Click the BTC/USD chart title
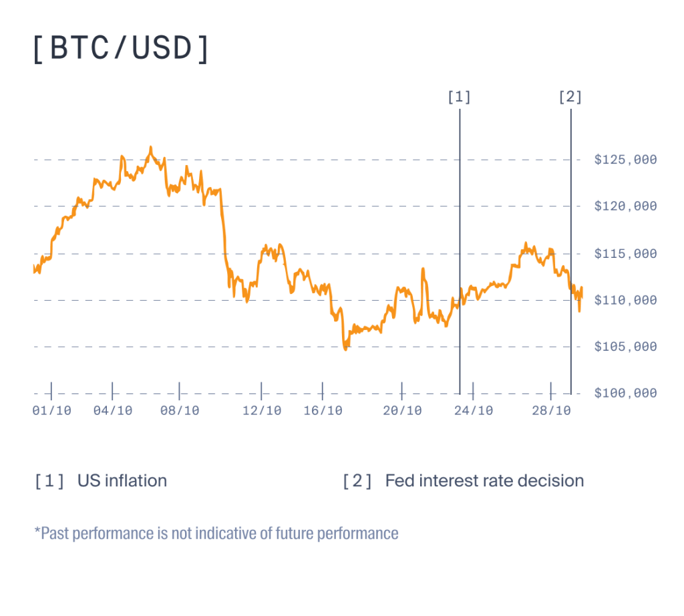 (x=121, y=50)
